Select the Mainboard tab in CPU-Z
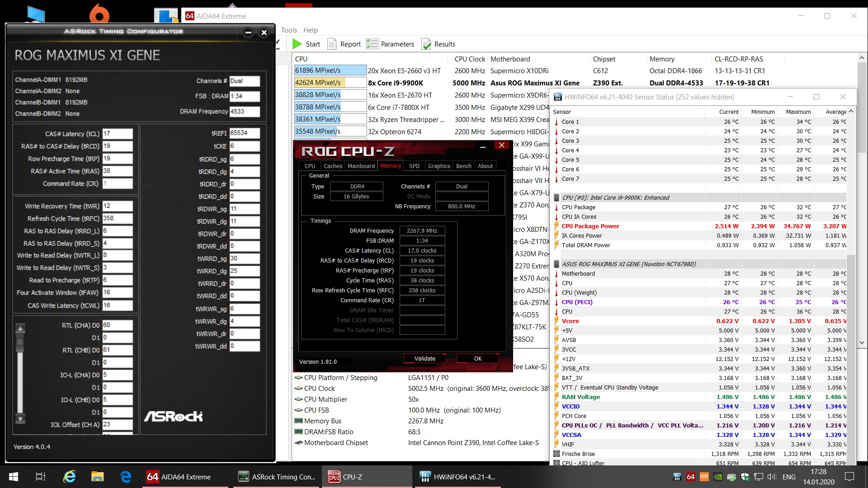This screenshot has width=868, height=488. pos(361,166)
